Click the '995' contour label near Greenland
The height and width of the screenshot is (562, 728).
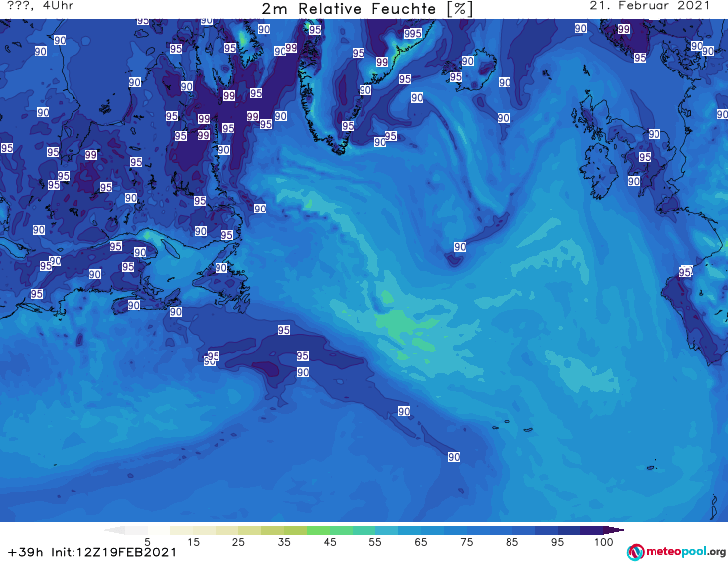(x=413, y=33)
